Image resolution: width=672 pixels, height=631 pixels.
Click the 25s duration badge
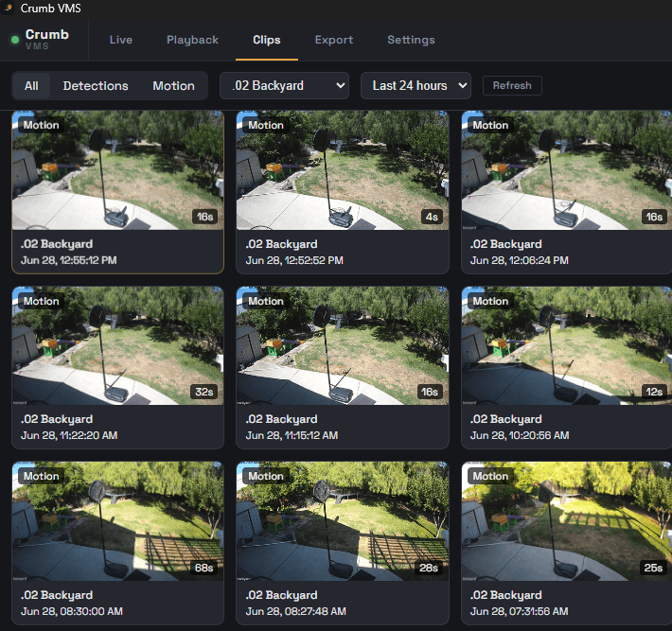[x=653, y=568]
